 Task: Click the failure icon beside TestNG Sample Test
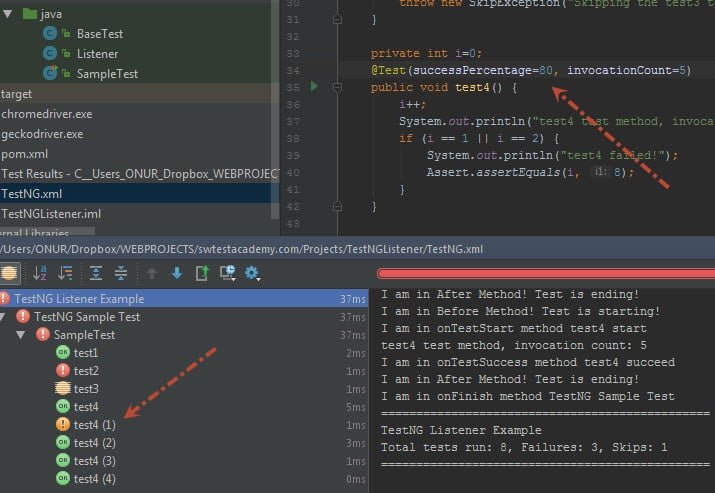click(x=23, y=316)
